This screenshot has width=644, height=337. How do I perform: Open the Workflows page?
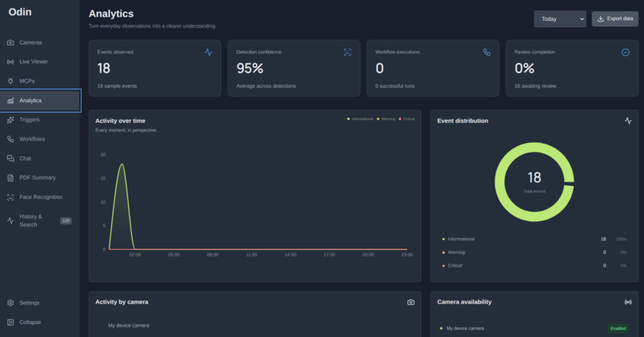point(40,139)
